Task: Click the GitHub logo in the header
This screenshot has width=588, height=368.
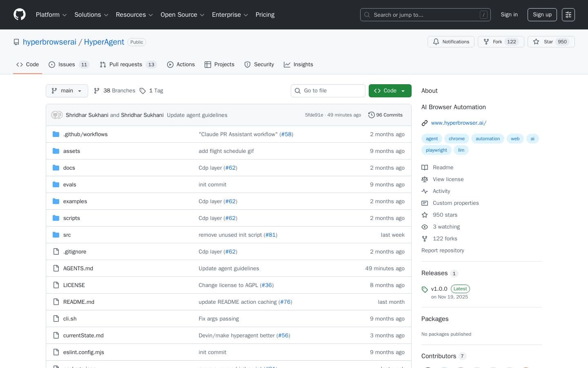Action: pos(19,14)
